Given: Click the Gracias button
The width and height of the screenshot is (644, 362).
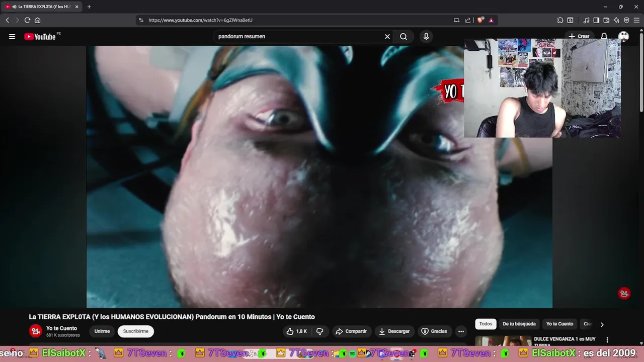Looking at the screenshot, I should (434, 331).
